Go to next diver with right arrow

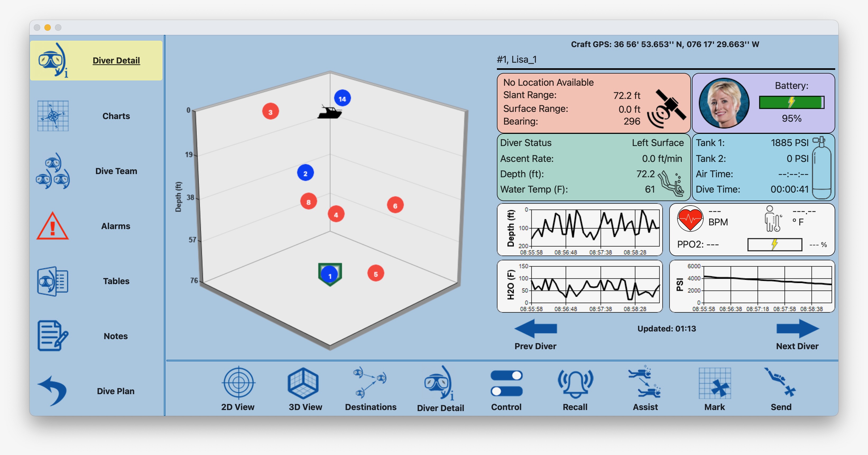pyautogui.click(x=798, y=329)
